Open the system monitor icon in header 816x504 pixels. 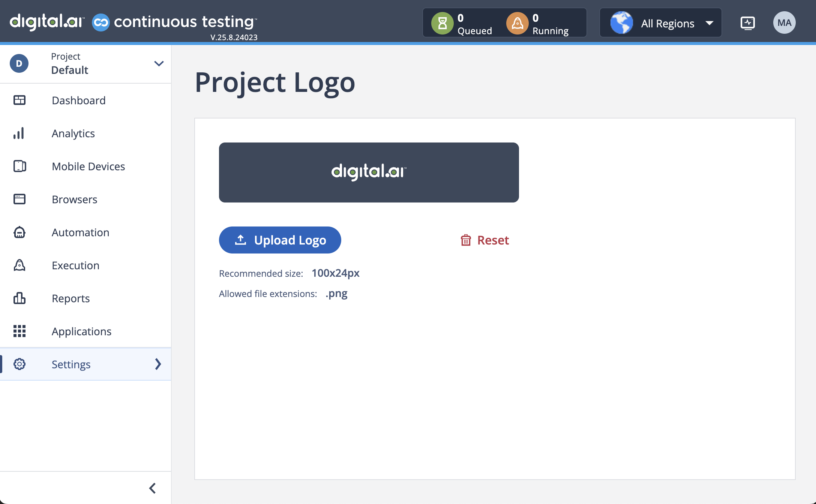pyautogui.click(x=748, y=23)
